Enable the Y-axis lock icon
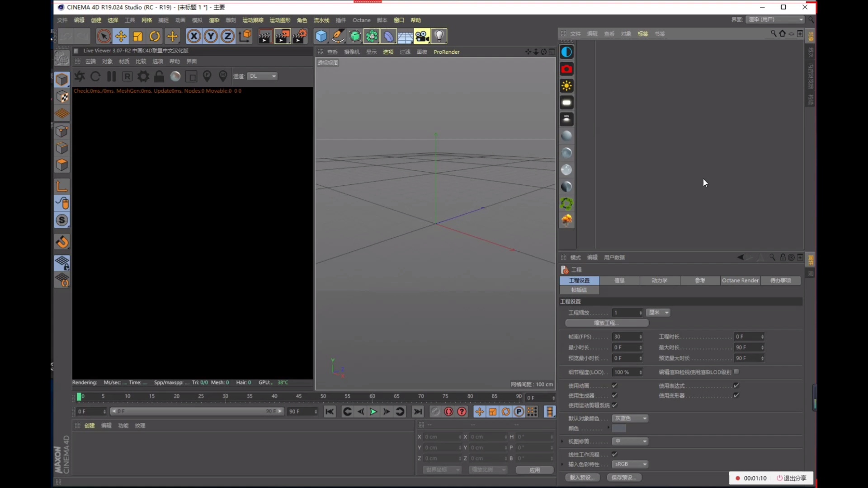 coord(210,36)
